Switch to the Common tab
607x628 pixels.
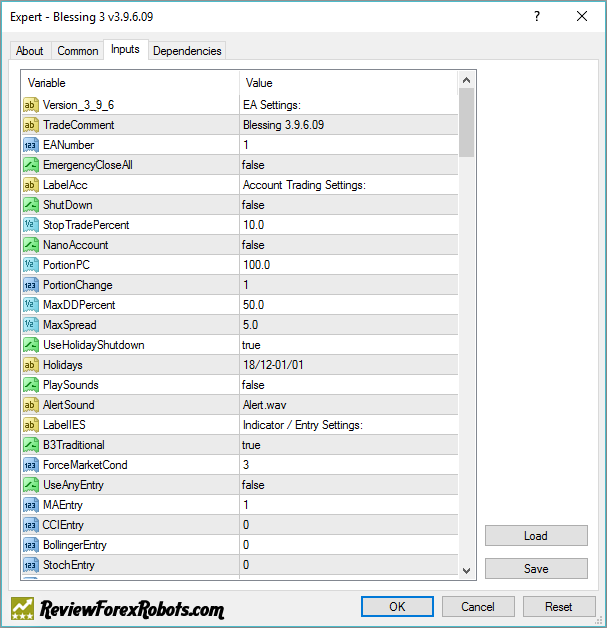(78, 51)
